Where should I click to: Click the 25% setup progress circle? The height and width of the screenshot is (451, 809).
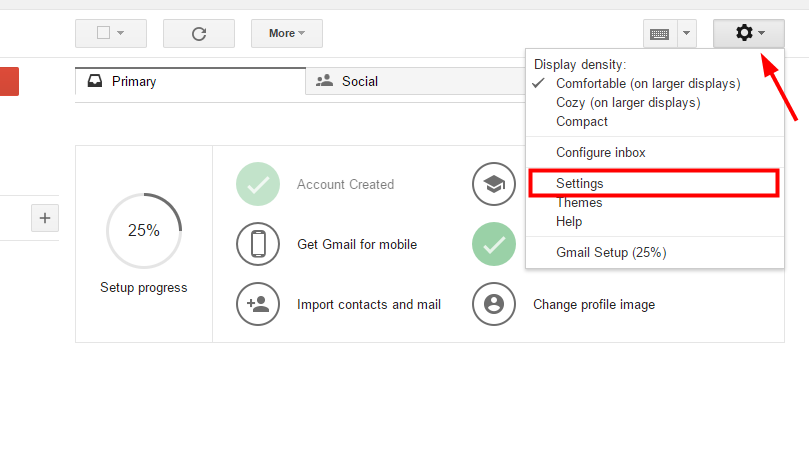(144, 231)
